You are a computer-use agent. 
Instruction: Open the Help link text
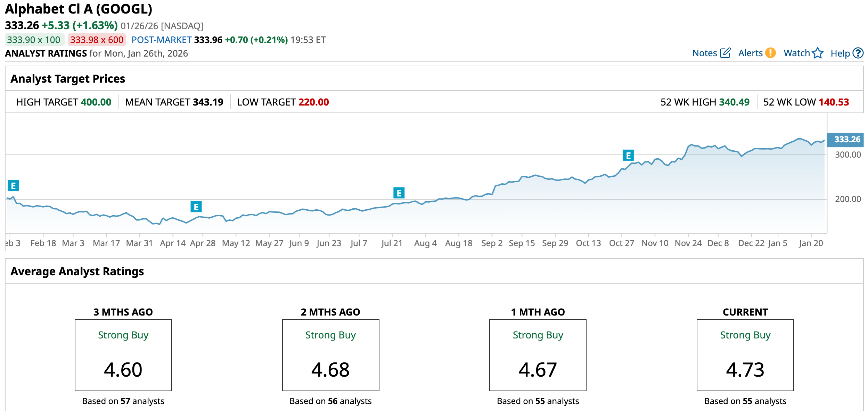840,53
